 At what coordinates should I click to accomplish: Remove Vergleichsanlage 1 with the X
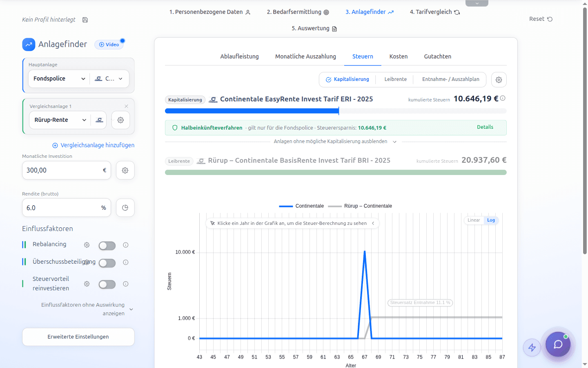click(126, 106)
